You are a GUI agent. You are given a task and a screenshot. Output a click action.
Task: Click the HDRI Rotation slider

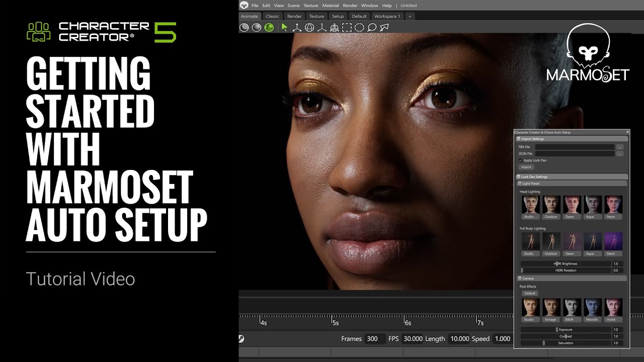pos(566,270)
